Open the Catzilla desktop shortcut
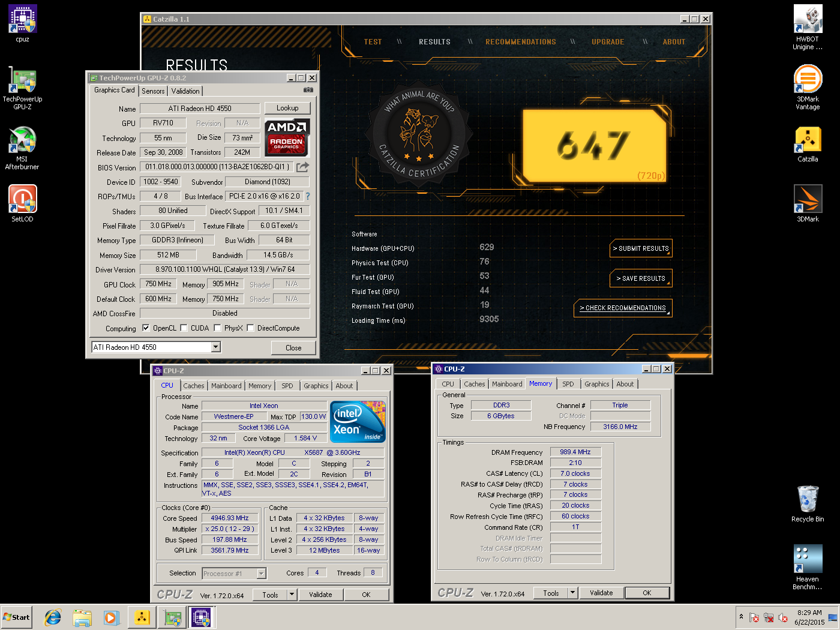Image resolution: width=840 pixels, height=630 pixels. 808,144
